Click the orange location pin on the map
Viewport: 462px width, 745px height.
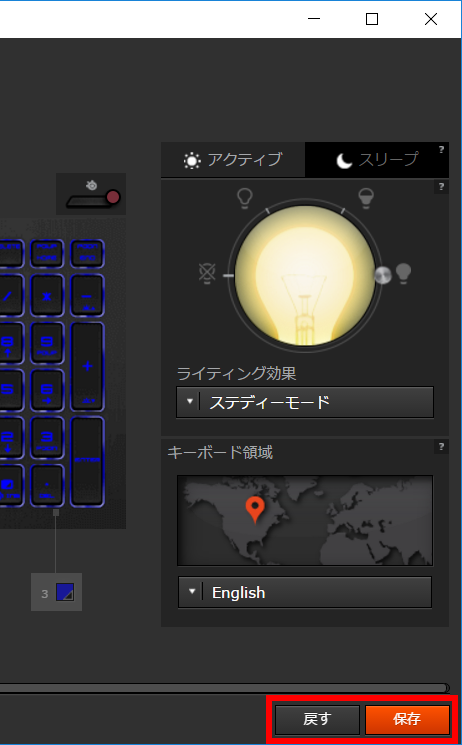pos(255,509)
